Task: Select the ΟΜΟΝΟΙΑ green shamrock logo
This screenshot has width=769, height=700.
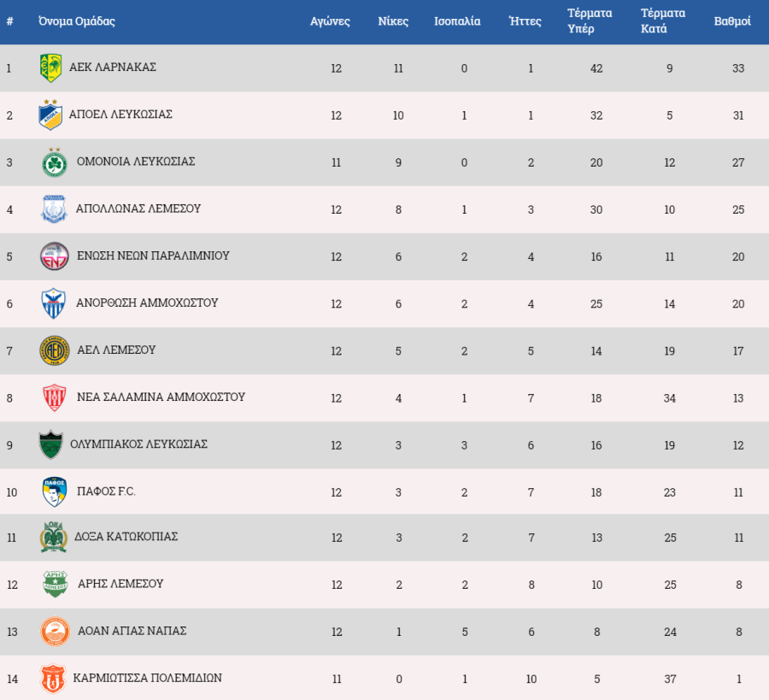Action: pyautogui.click(x=55, y=162)
